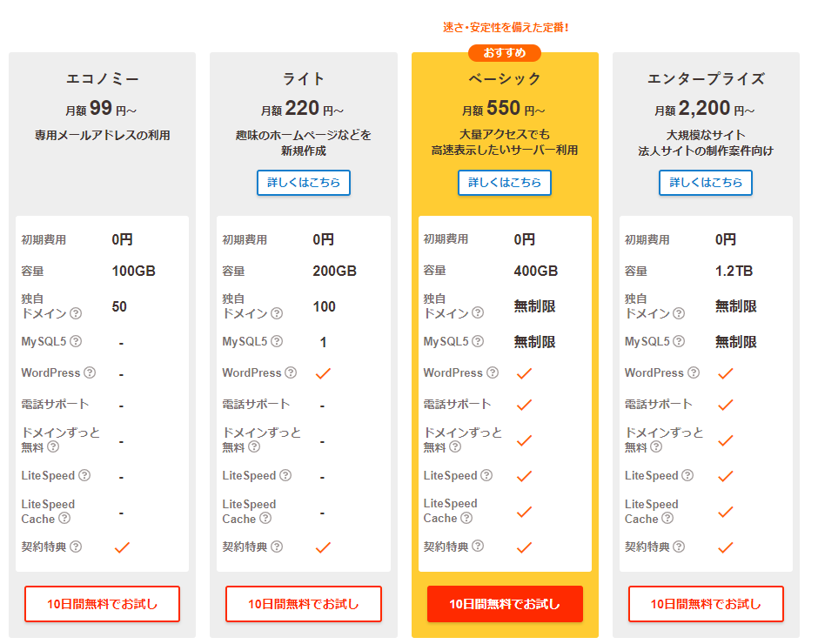Select the ベーシック plan title
818x644 pixels.
pyautogui.click(x=505, y=79)
